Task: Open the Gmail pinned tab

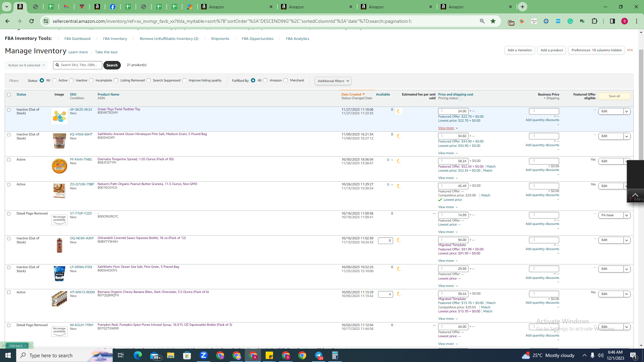Action: (x=66, y=7)
